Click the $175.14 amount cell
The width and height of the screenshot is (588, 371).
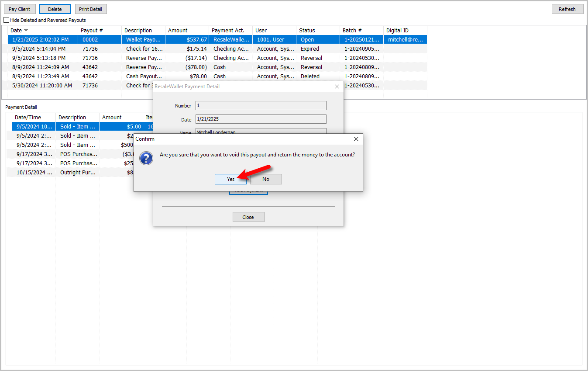[x=187, y=49]
